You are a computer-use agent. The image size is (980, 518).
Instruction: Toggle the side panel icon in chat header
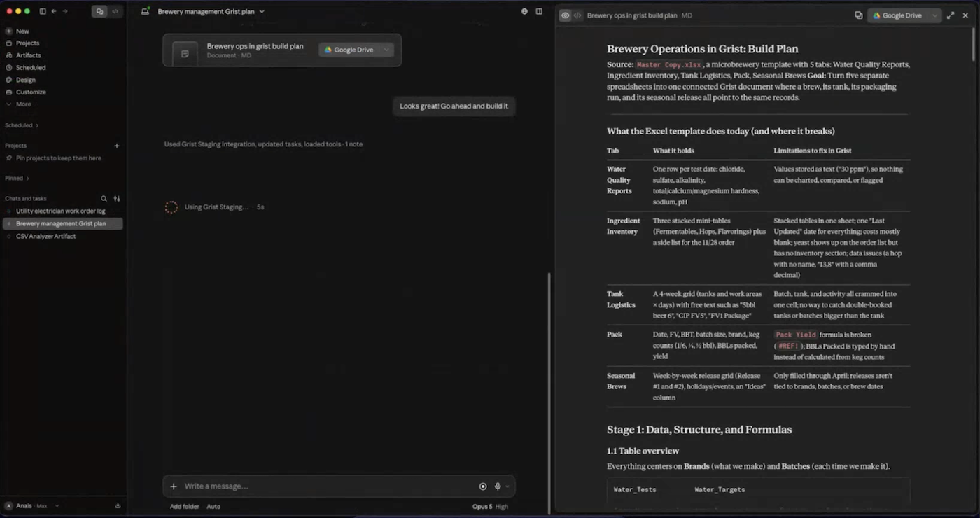pos(539,11)
